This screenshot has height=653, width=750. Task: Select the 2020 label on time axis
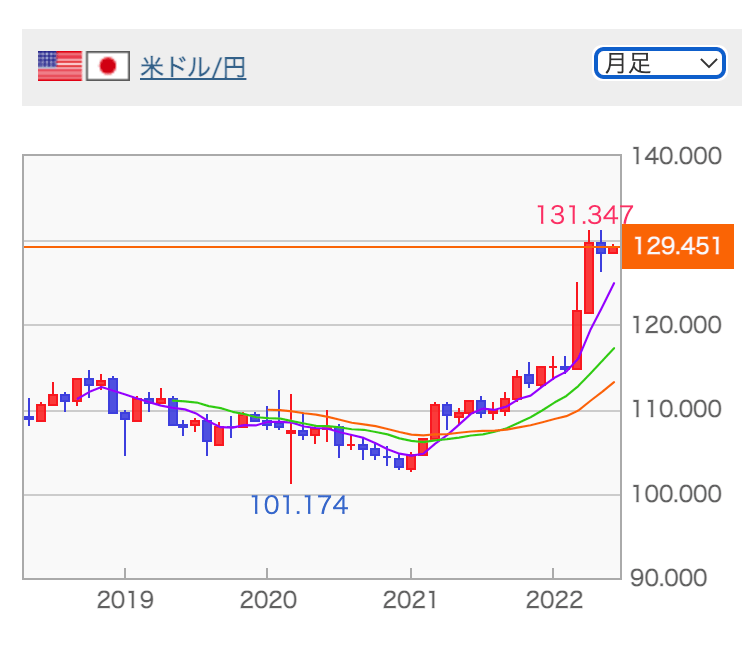click(268, 600)
